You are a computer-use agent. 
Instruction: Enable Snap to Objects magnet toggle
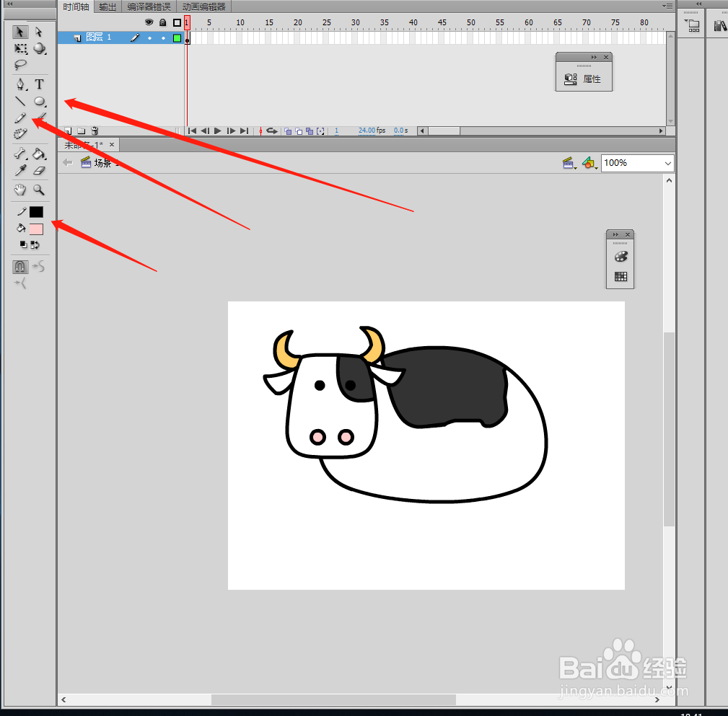(x=19, y=267)
